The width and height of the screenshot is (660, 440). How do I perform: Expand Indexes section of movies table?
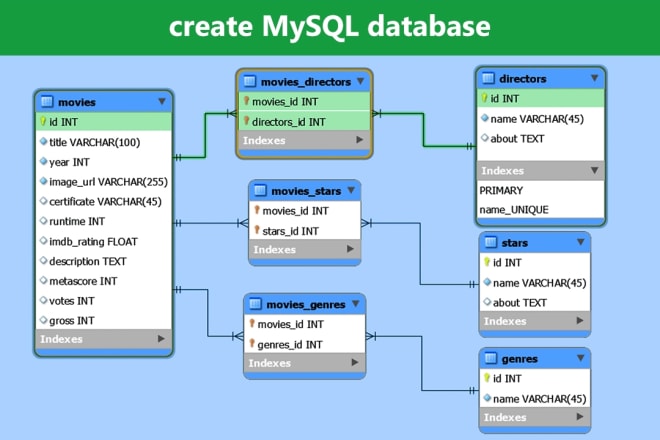[x=161, y=339]
